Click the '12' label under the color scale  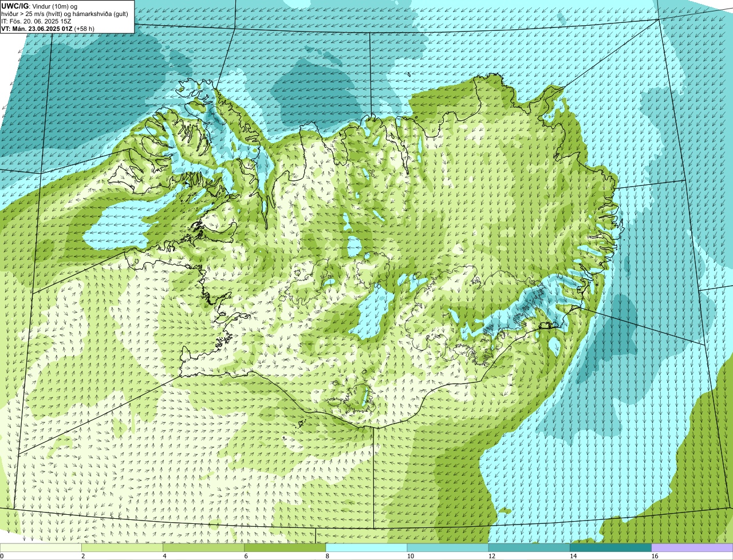coord(491,556)
